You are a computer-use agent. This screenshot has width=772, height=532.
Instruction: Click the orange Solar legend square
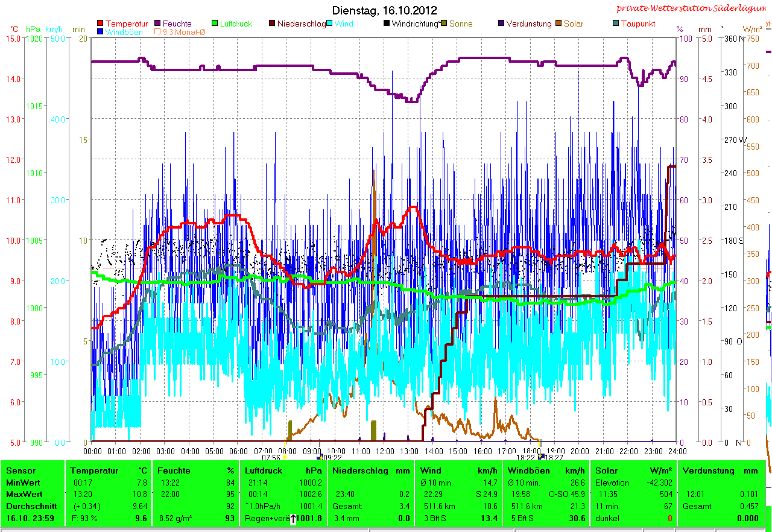(x=558, y=24)
